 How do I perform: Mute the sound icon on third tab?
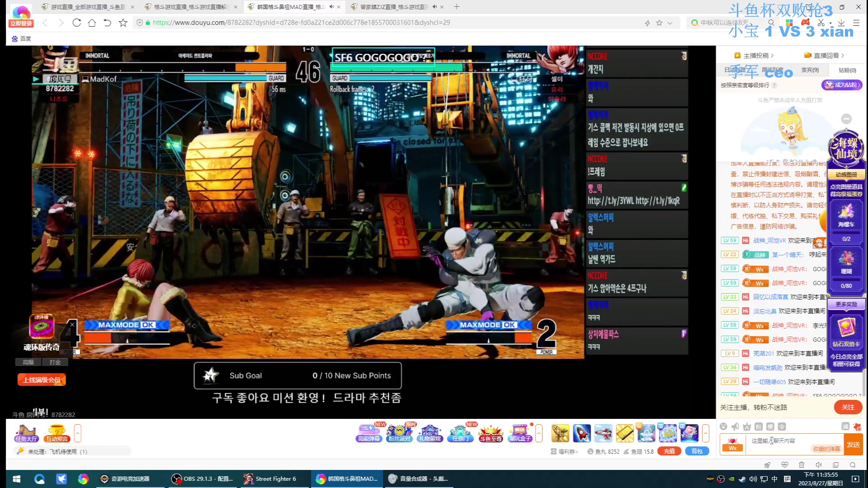point(331,7)
